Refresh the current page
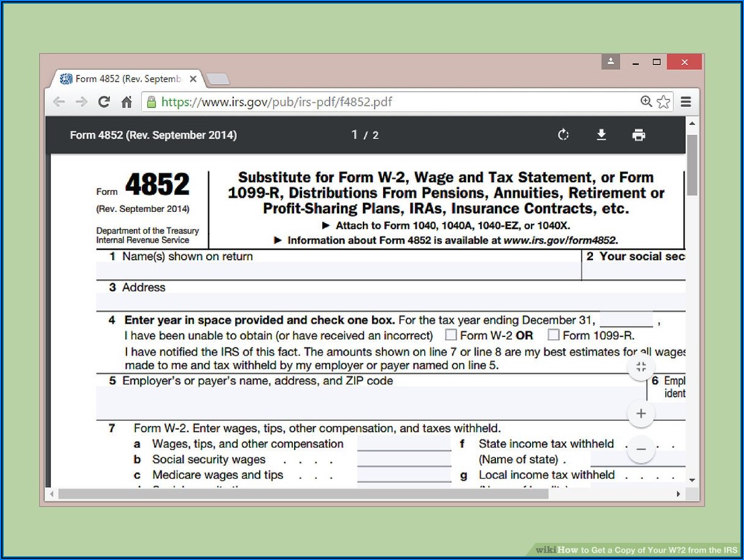Viewport: 744px width, 560px height. pos(104,101)
